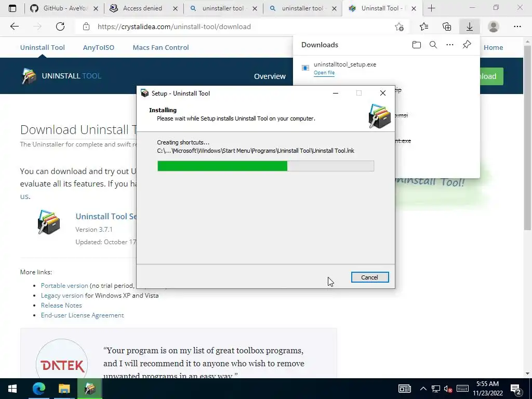Image resolution: width=532 pixels, height=399 pixels.
Task: Open a new browser tab
Action: (431, 8)
